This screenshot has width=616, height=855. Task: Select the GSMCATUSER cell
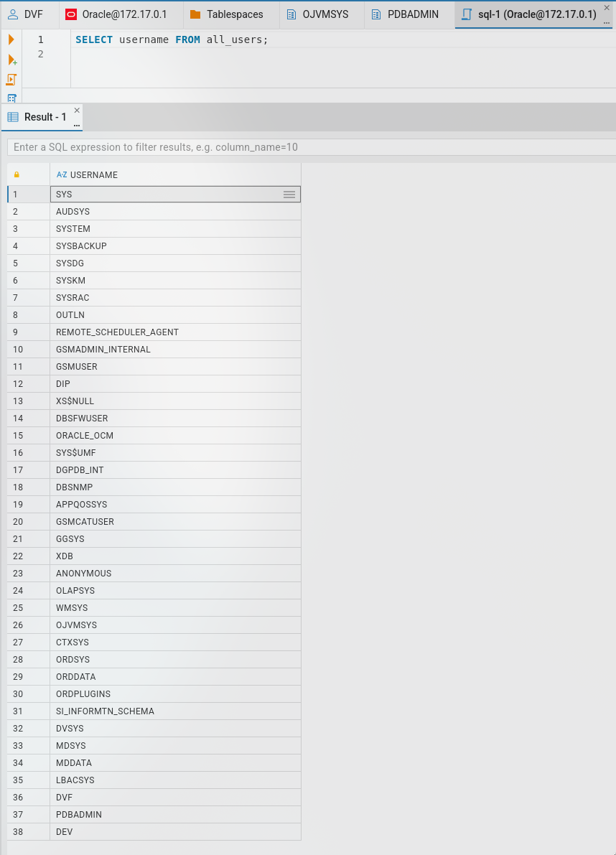175,522
